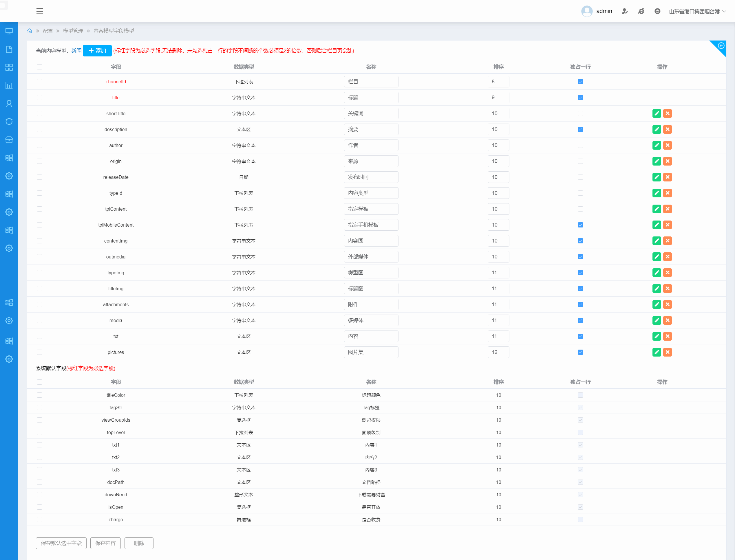Go to 配置 breadcrumb item
Viewport: 735px width, 560px height.
(48, 31)
